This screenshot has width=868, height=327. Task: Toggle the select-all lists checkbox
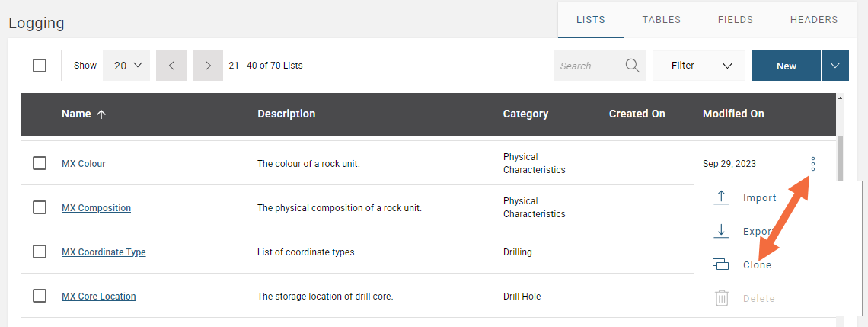(40, 66)
